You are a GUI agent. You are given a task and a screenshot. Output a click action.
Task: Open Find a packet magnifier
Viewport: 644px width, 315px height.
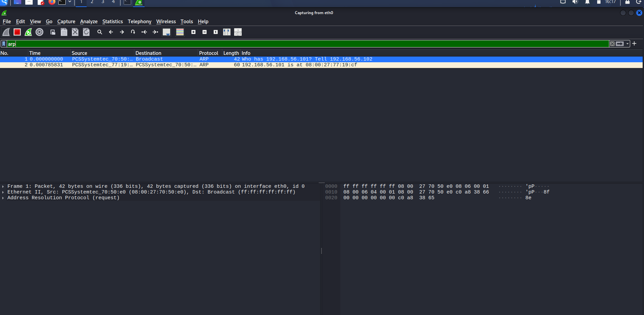(100, 32)
